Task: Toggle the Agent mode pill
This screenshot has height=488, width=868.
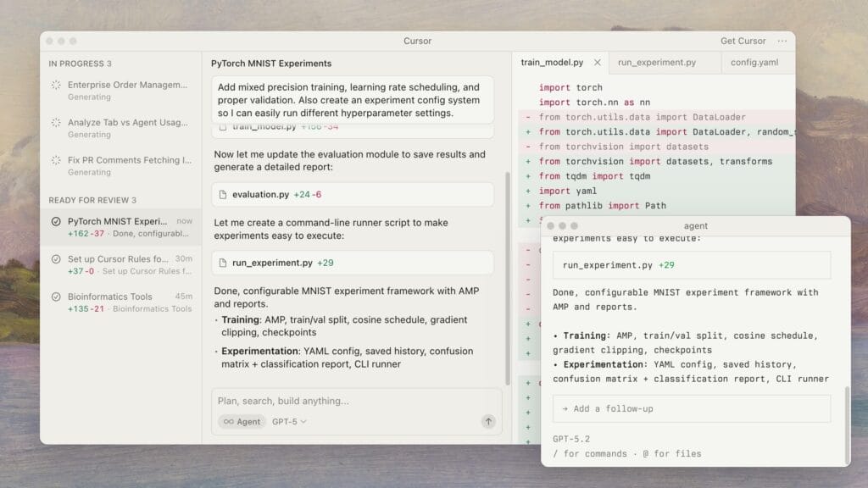Action: 242,421
